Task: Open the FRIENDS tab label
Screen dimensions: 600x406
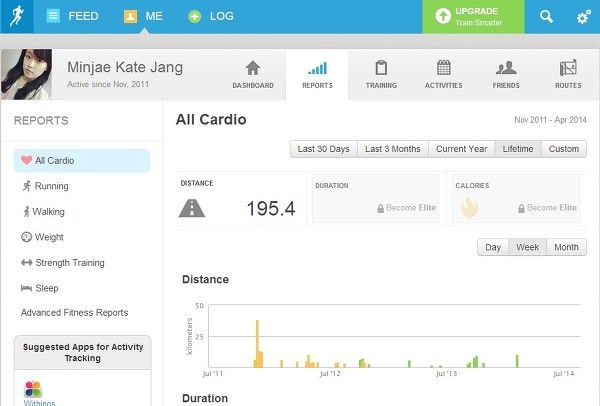Action: point(506,85)
